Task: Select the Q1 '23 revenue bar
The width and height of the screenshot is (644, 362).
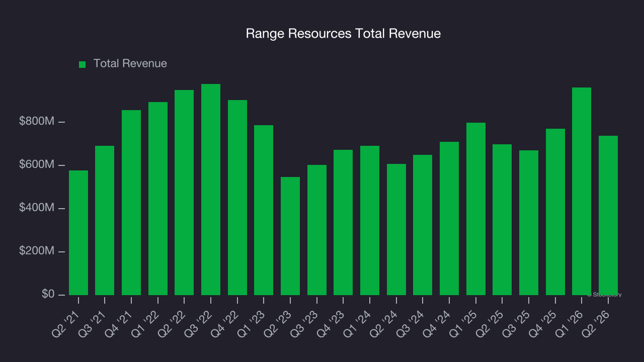Action: click(x=264, y=210)
